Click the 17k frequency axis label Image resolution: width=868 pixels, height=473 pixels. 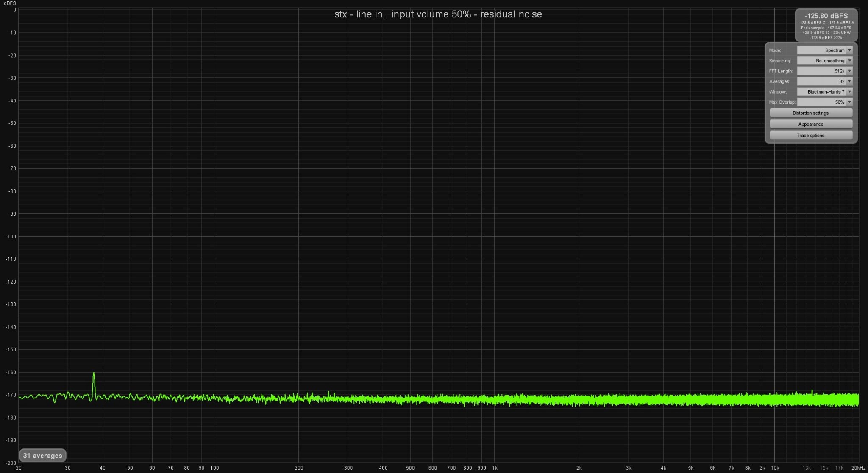click(x=839, y=468)
